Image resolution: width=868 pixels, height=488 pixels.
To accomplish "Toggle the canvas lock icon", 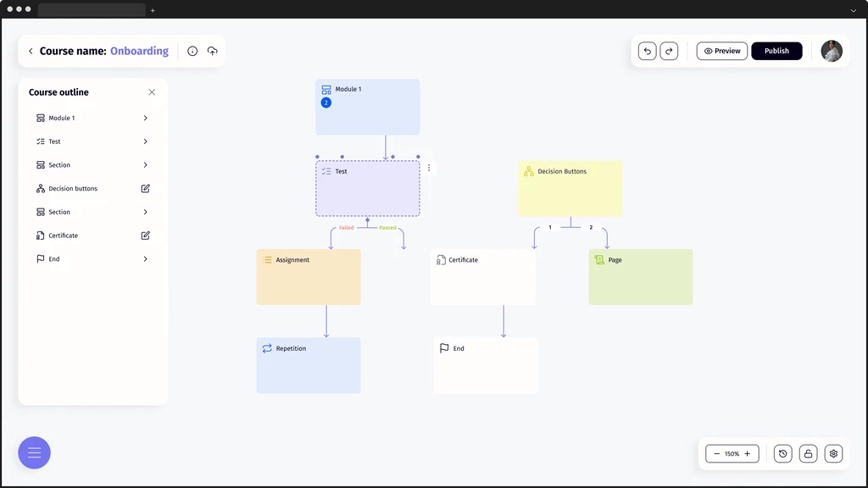I will (808, 454).
